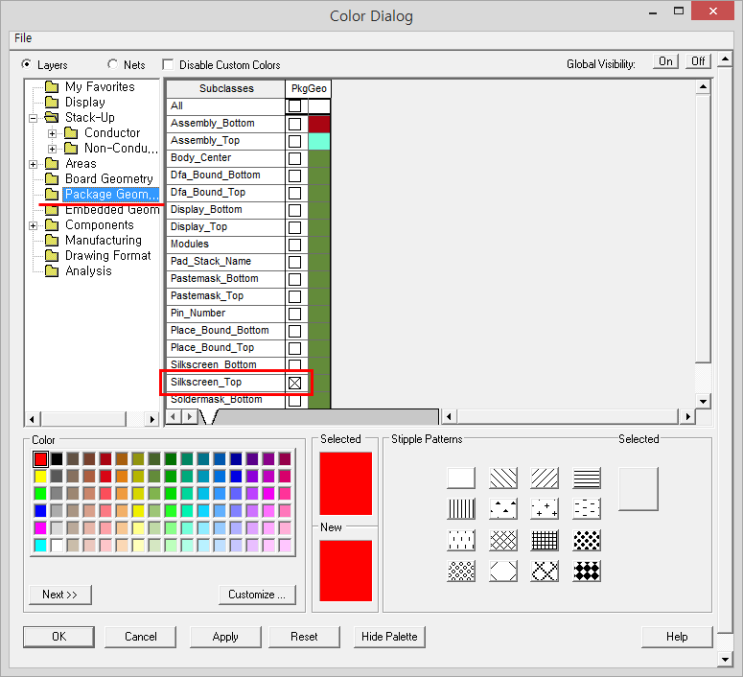Select the Nets radio button
The image size is (743, 677).
(111, 64)
